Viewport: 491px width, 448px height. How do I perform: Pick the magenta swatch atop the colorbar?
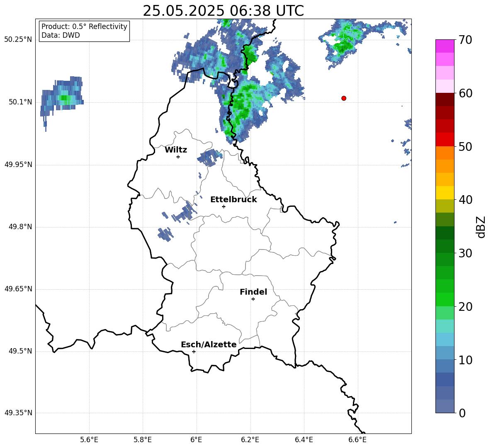(445, 46)
